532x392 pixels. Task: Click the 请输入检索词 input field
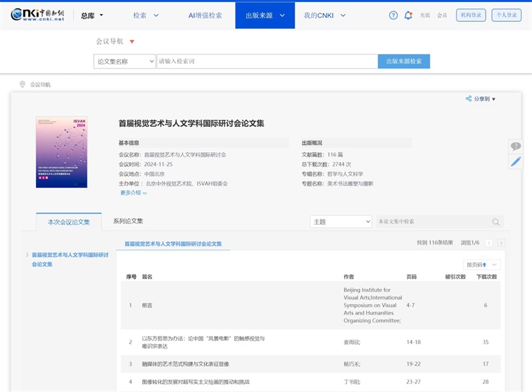coord(266,60)
